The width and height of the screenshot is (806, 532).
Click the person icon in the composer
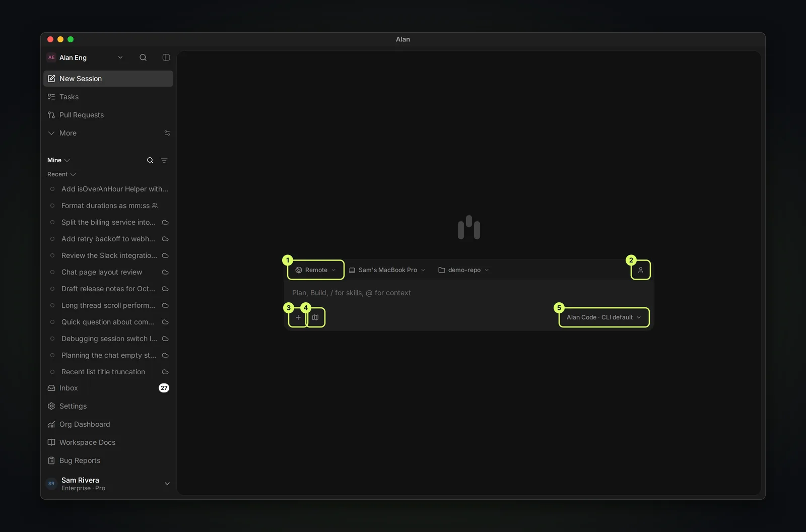pos(641,270)
